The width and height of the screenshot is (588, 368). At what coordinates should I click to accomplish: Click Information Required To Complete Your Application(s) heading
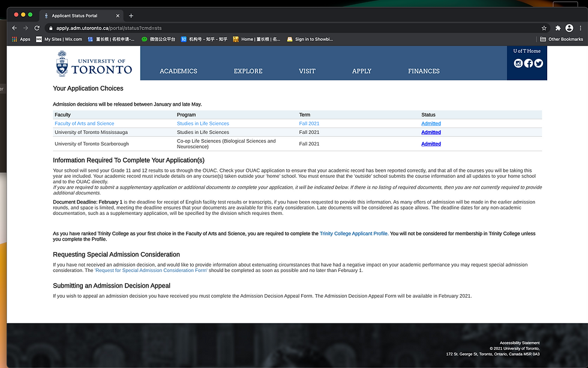[x=128, y=160]
